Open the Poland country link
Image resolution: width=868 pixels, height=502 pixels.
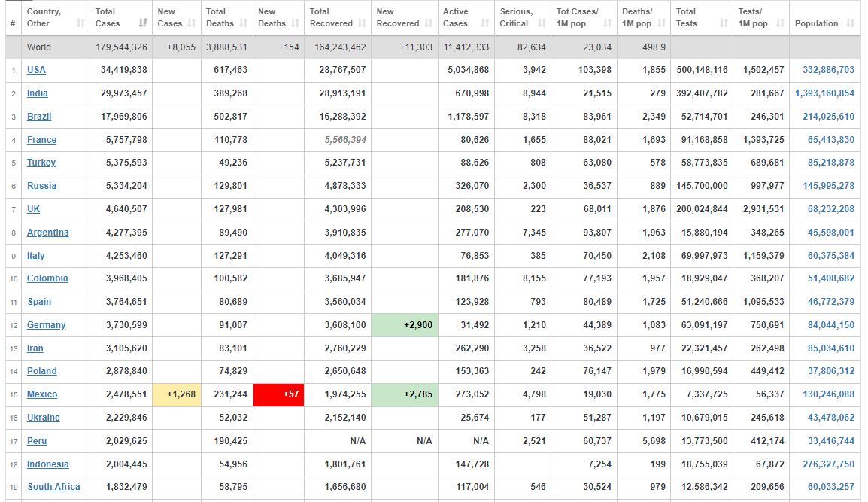(42, 371)
